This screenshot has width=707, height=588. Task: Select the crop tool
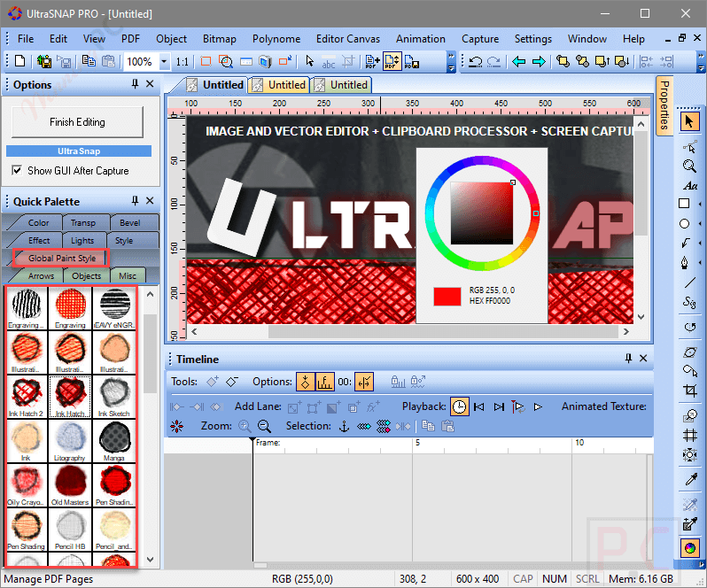[690, 391]
